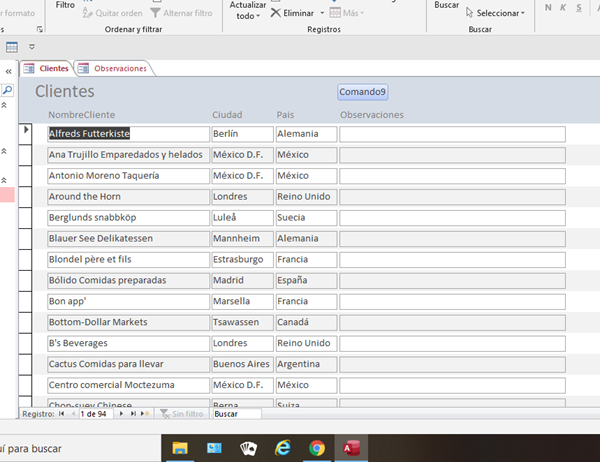600x462 pixels.
Task: Expand the navigation pane with double chevron
Action: (x=8, y=71)
